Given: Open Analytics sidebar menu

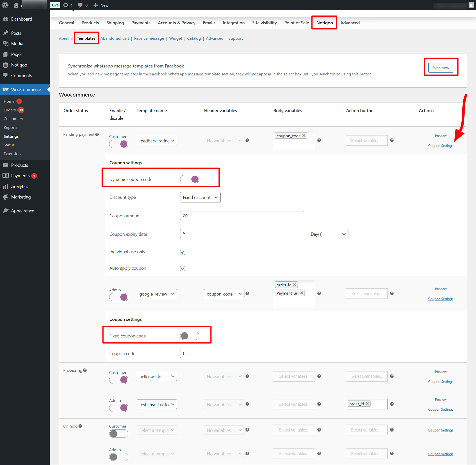Looking at the screenshot, I should pyautogui.click(x=20, y=186).
